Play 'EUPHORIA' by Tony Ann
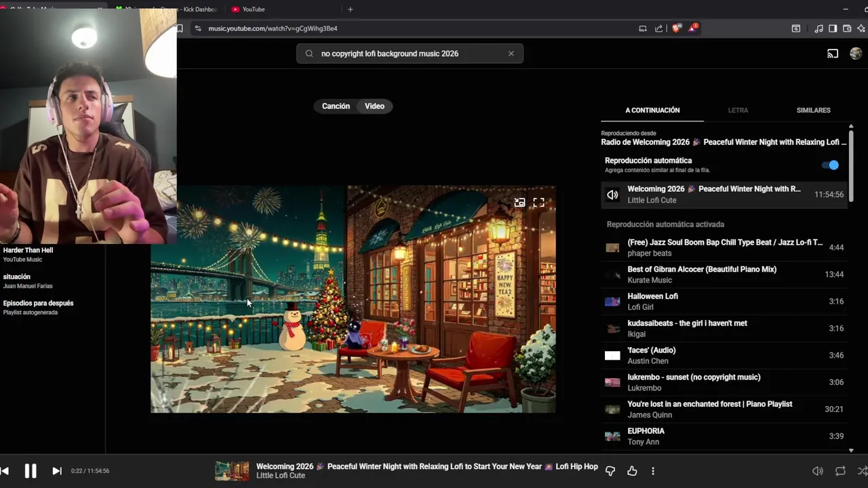The width and height of the screenshot is (868, 488). pyautogui.click(x=724, y=436)
